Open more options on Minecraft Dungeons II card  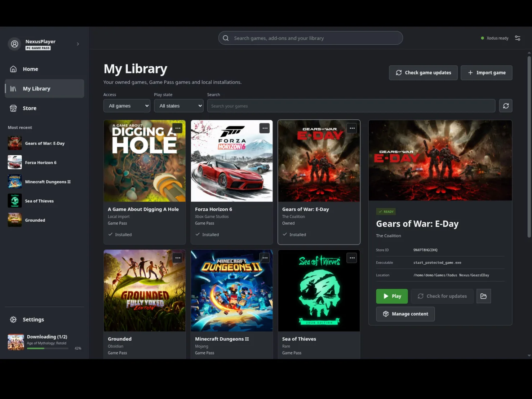[265, 258]
